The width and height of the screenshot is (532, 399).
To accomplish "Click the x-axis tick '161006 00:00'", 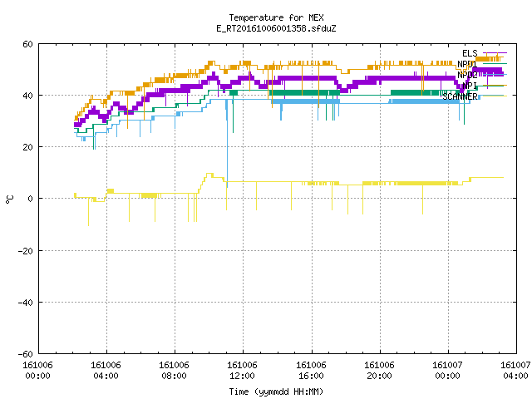I will coord(37,371).
